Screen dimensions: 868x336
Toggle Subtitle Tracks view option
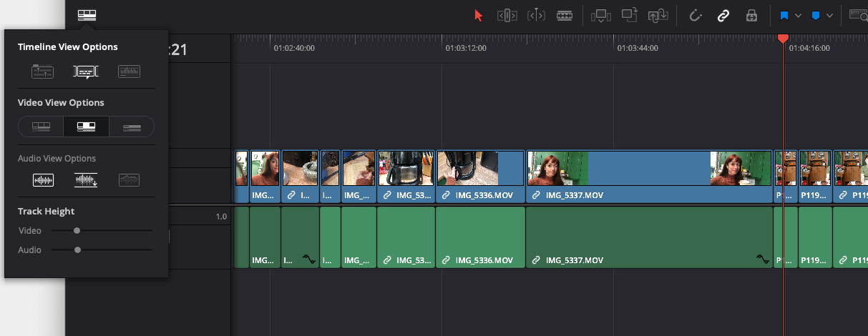(86, 71)
